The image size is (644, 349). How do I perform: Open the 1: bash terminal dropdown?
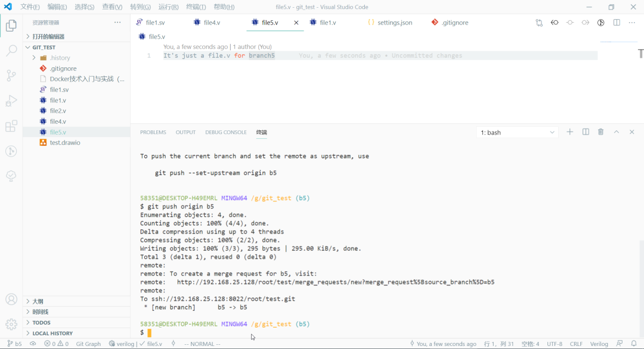tap(516, 132)
